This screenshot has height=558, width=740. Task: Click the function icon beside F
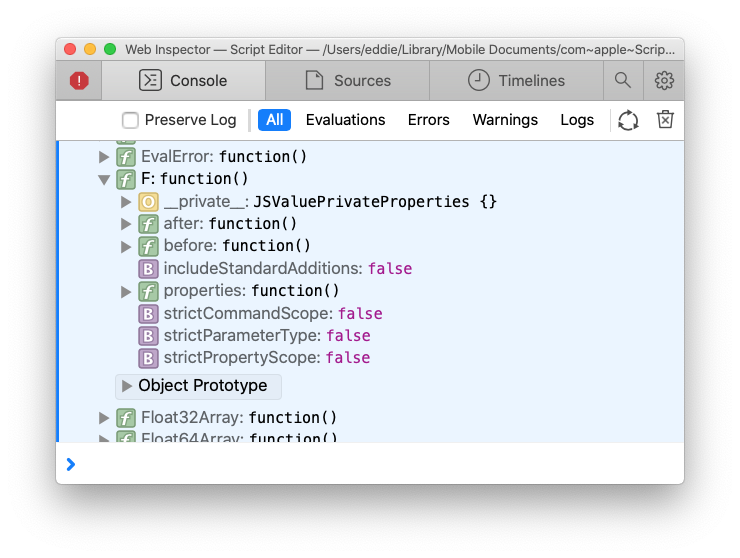(126, 179)
